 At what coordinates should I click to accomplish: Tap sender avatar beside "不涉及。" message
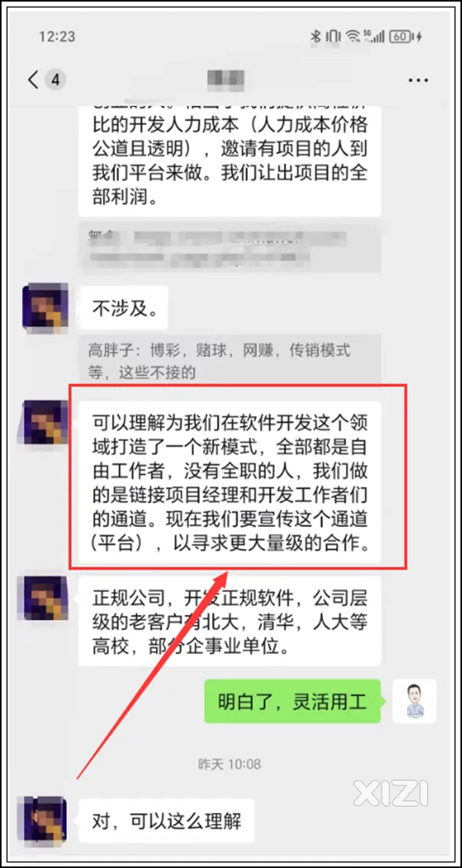46,306
